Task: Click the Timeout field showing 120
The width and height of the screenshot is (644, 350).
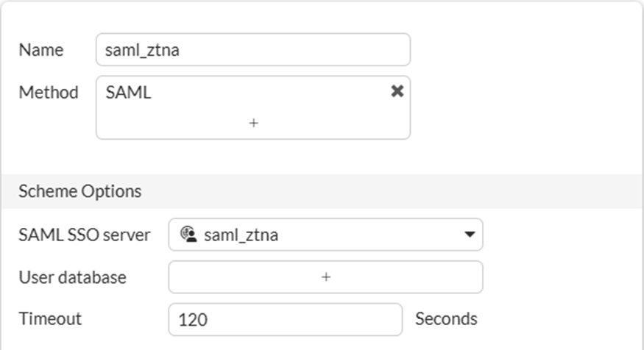Action: (285, 319)
